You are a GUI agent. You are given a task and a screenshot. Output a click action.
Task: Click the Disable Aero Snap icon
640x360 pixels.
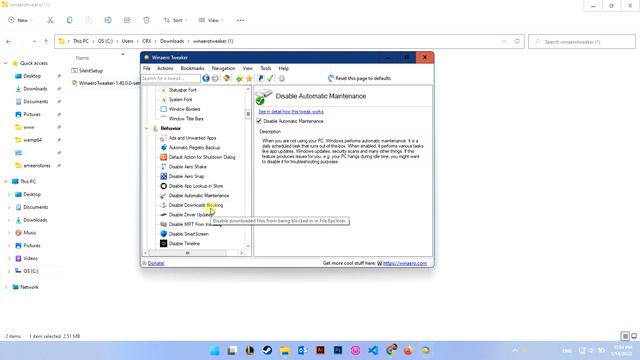pyautogui.click(x=163, y=176)
